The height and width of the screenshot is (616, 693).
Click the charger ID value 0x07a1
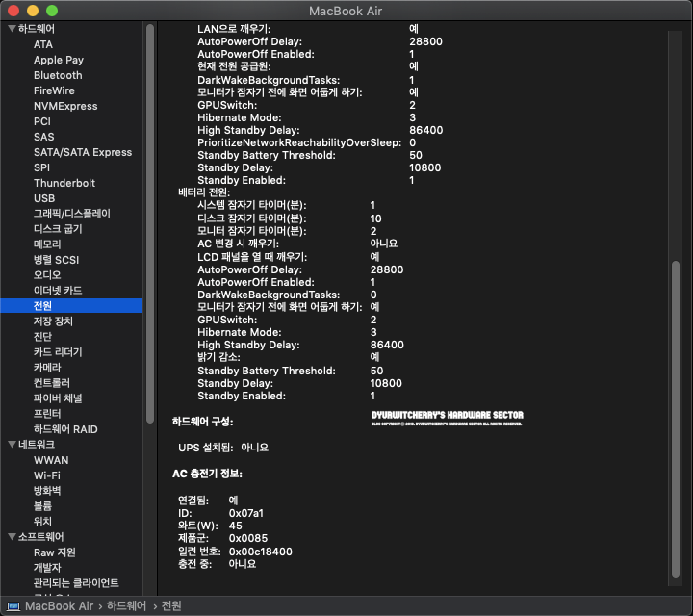coord(245,513)
